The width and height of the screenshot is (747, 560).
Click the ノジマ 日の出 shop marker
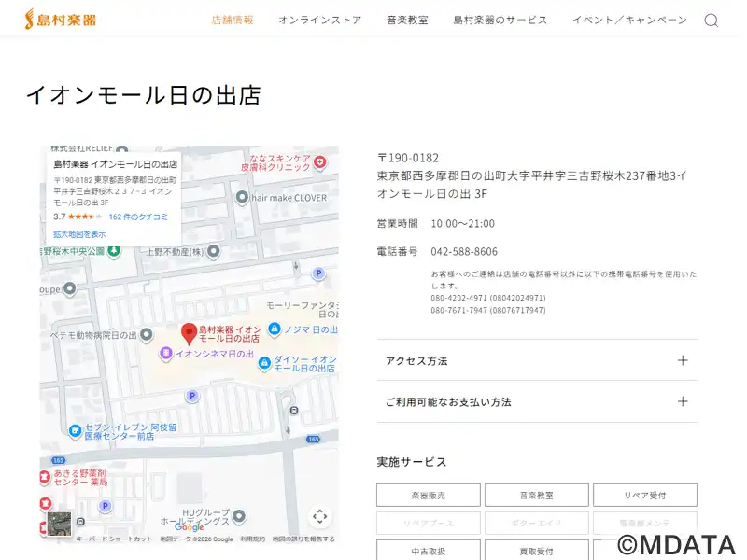pos(275,329)
